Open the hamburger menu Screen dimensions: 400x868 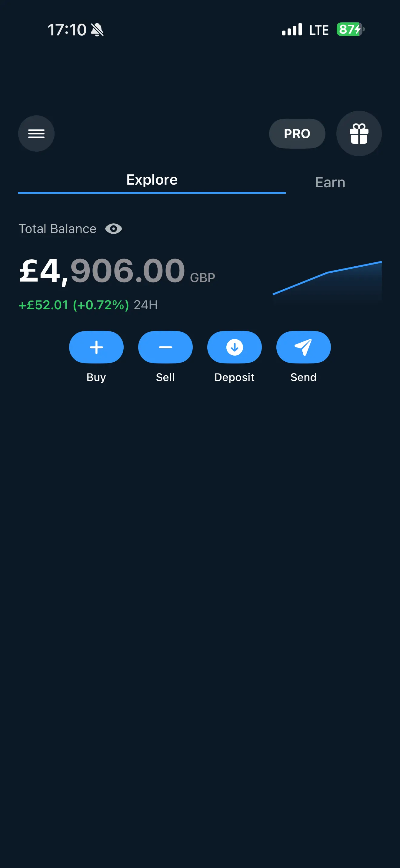tap(36, 133)
